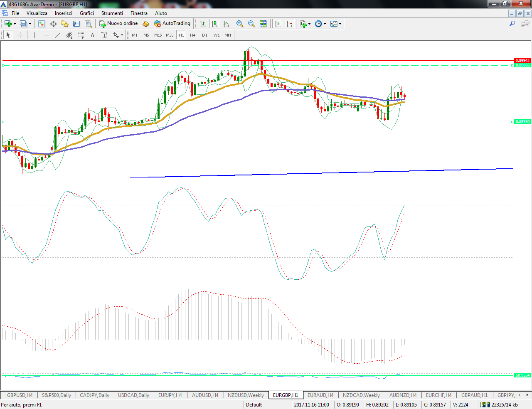Open Strategy Tester icon
Screen dimensions: 532x409
[x=88, y=24]
